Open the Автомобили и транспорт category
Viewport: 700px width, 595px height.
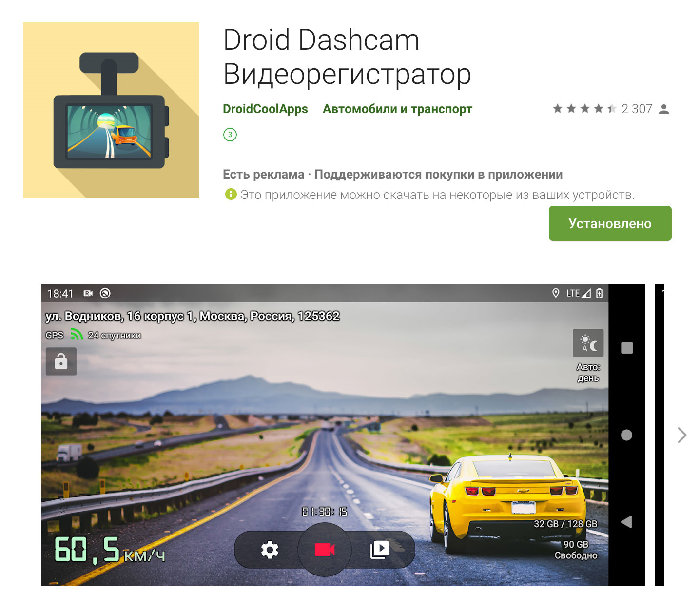point(397,109)
